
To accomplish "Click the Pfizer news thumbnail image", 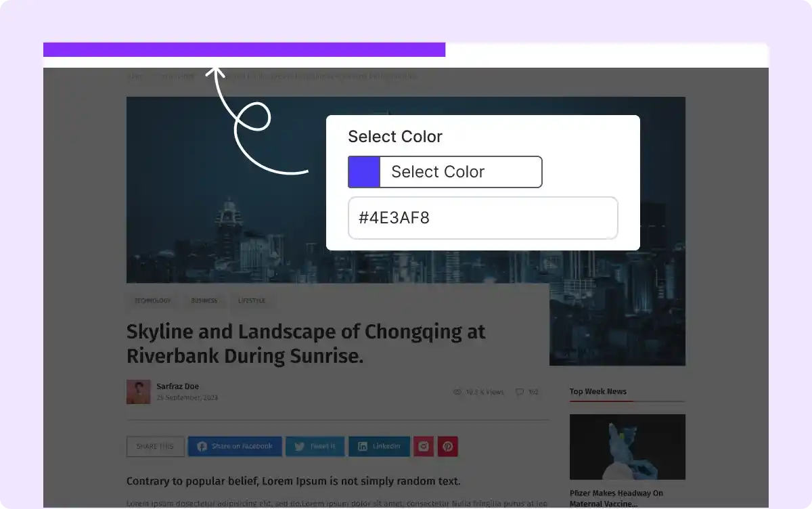I will pyautogui.click(x=627, y=447).
